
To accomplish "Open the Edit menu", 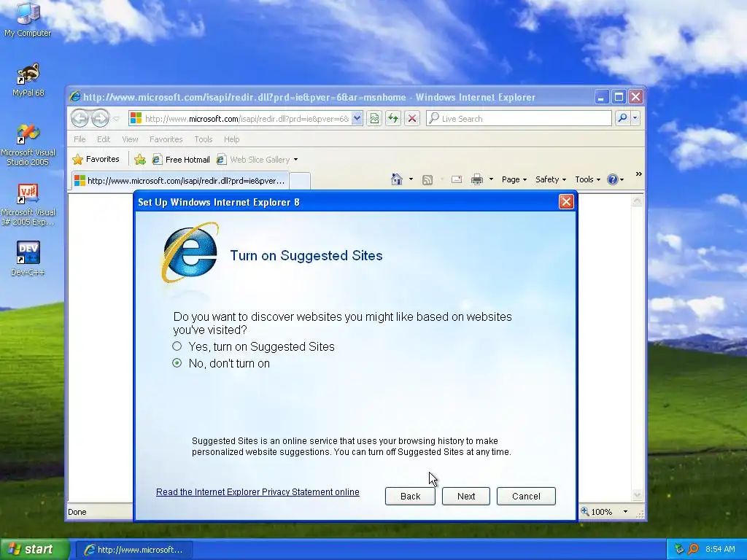I will [x=104, y=139].
